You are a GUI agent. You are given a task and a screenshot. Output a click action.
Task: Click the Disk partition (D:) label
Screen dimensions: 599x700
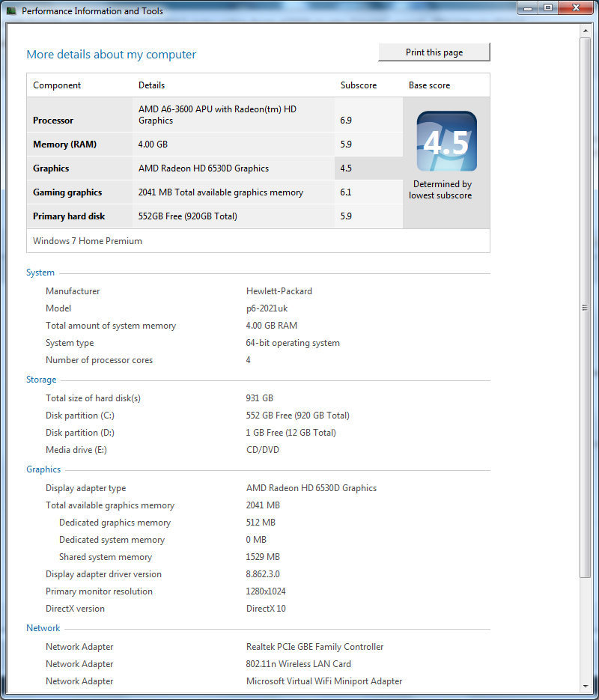point(80,433)
